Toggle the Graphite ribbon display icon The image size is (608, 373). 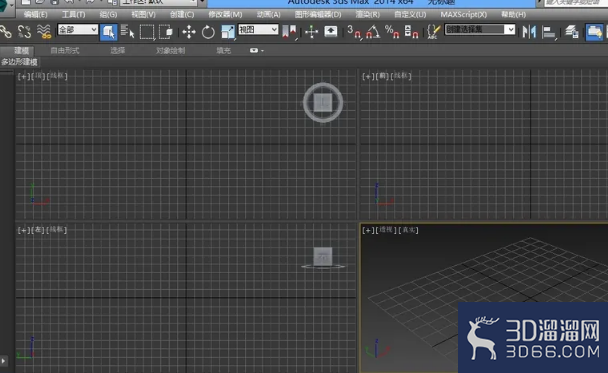pyautogui.click(x=594, y=32)
